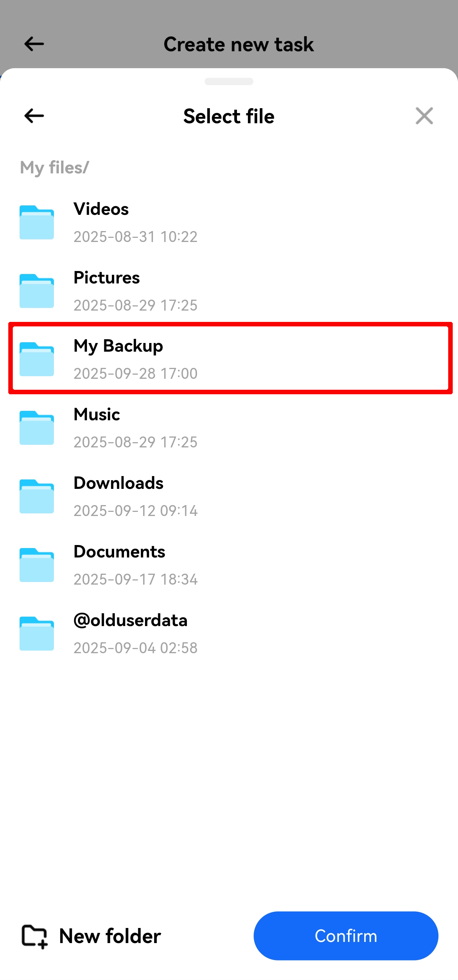The height and width of the screenshot is (980, 458).
Task: Create a New folder
Action: click(91, 936)
